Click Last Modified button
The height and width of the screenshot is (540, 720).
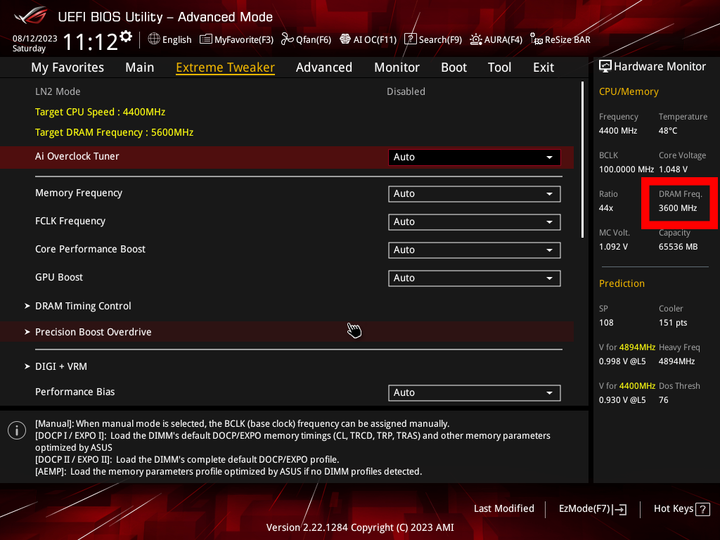(x=504, y=509)
